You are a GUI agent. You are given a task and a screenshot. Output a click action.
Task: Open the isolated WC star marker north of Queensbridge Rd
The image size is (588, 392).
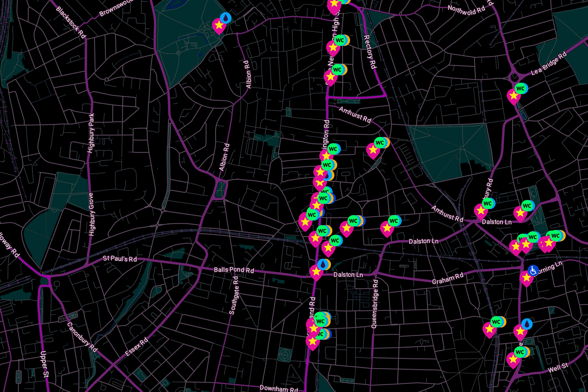[387, 228]
